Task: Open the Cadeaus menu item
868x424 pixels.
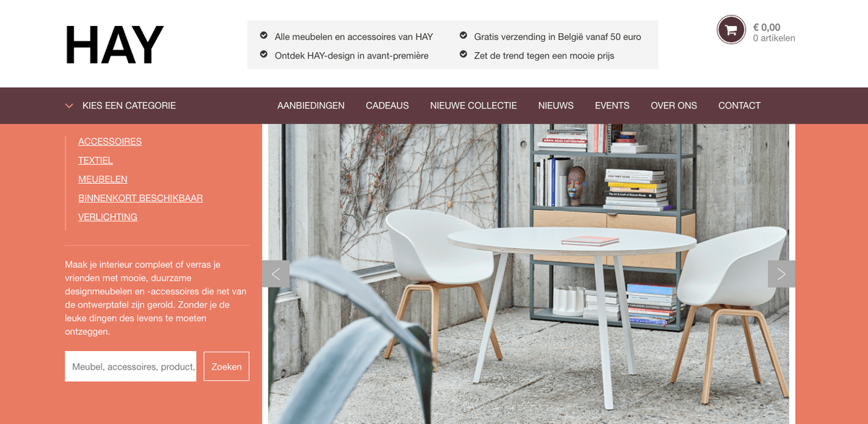Action: 387,106
